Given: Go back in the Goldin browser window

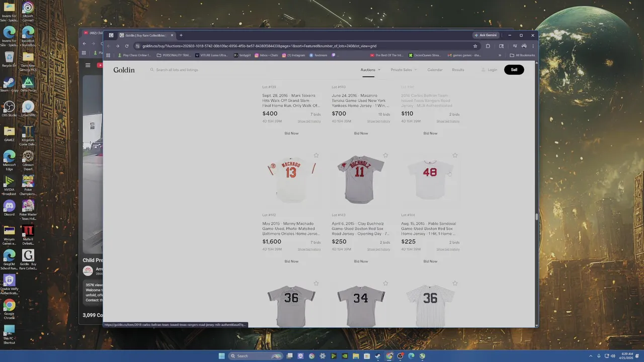Looking at the screenshot, I should coord(108,46).
